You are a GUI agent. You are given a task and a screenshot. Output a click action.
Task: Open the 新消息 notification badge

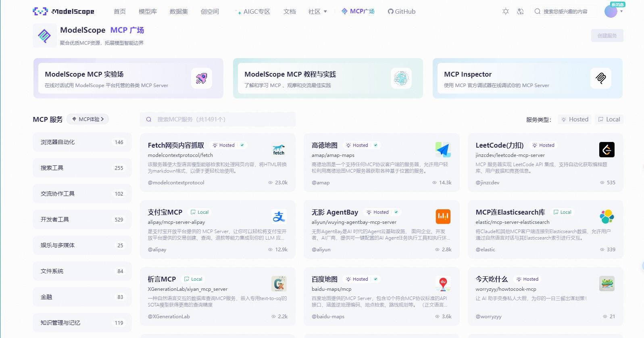618,4
